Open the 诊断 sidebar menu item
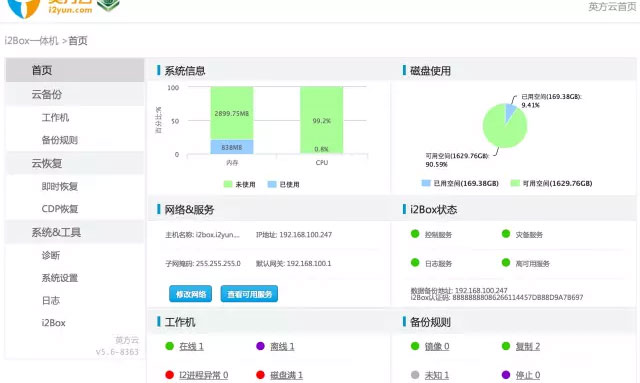 (51, 256)
